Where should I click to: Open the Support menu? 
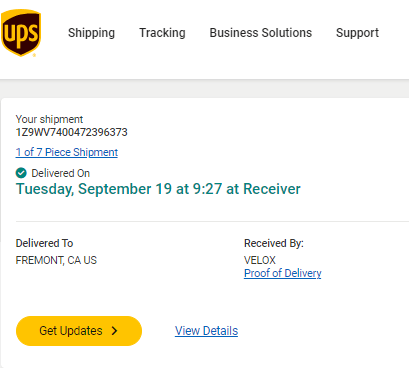(357, 33)
